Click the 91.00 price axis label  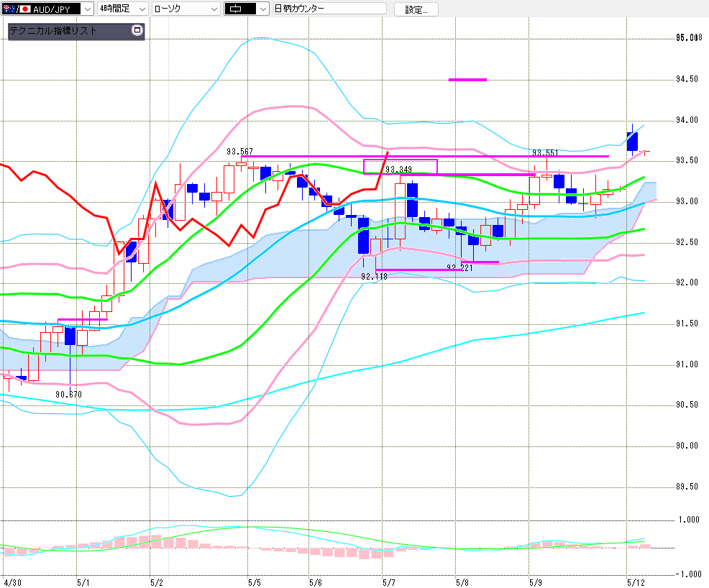click(687, 364)
